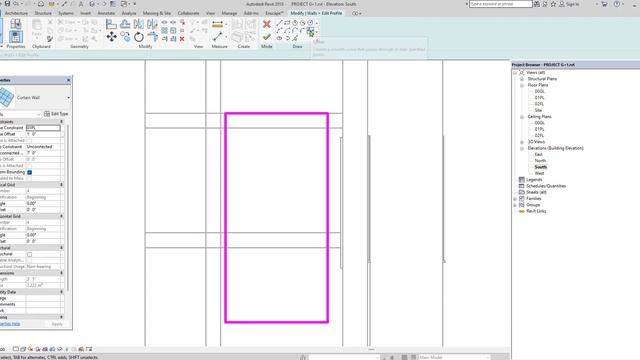This screenshot has height=360, width=640.
Task: Select the Align tool in Modify panel
Action: point(111,24)
